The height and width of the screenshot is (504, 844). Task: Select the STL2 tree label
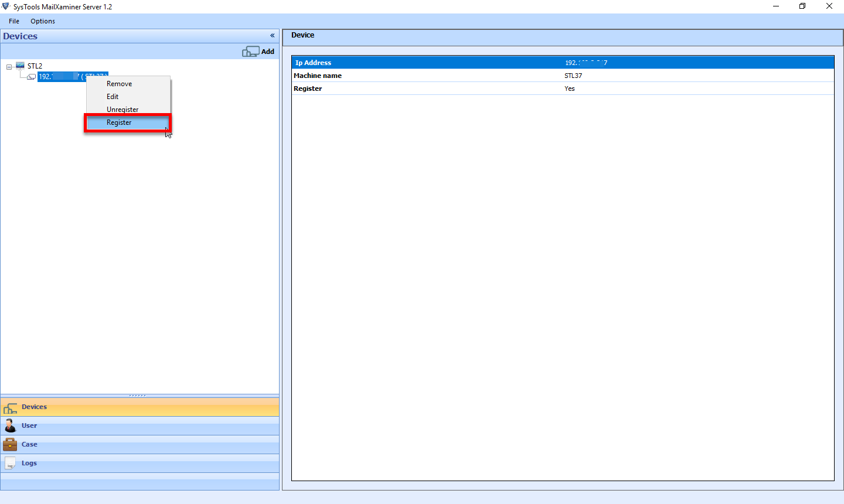(35, 66)
